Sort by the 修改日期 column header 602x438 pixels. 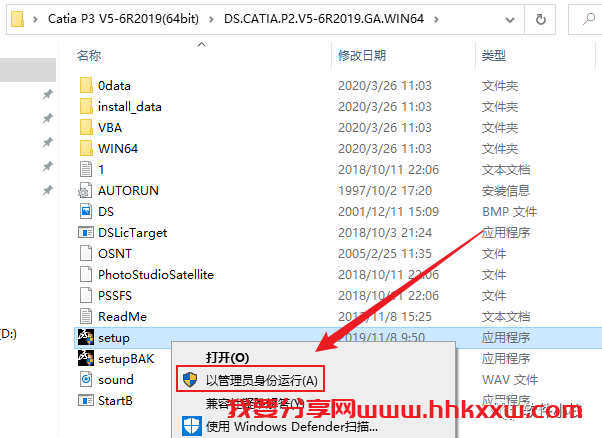[362, 56]
